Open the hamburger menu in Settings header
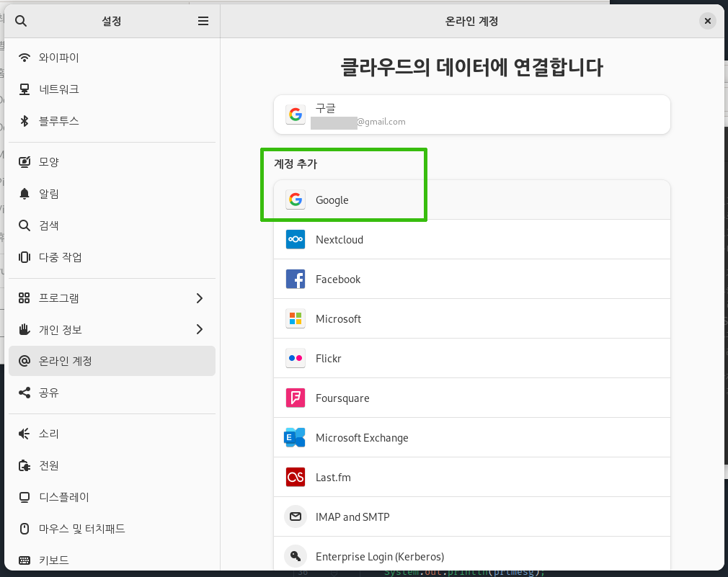Viewport: 728px width, 577px height. tap(203, 21)
